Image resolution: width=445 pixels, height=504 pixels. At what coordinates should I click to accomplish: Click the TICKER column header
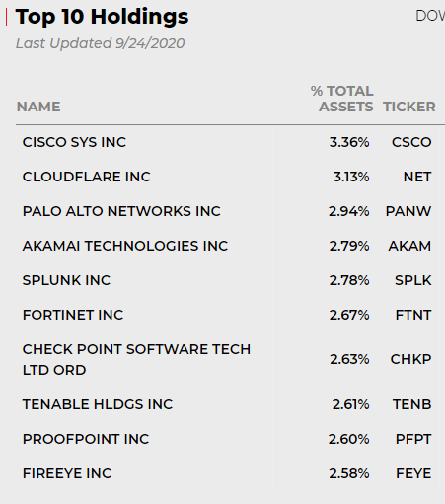coord(409,107)
